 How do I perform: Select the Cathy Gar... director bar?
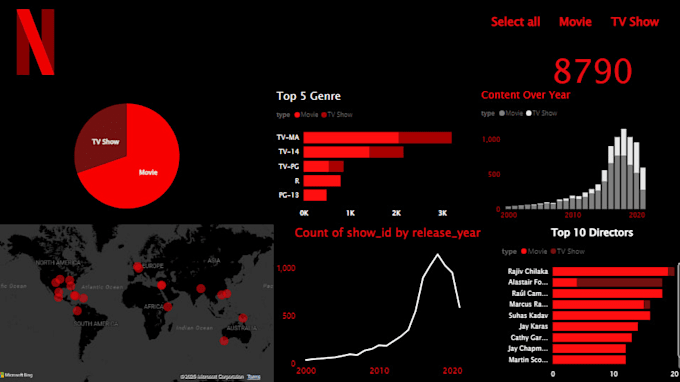[x=592, y=338]
